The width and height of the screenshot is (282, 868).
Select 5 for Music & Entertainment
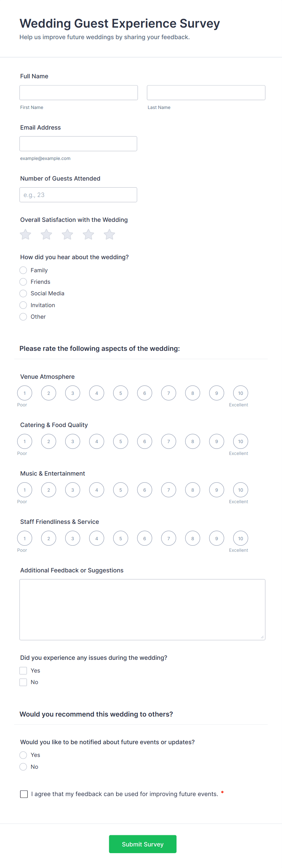(x=120, y=490)
